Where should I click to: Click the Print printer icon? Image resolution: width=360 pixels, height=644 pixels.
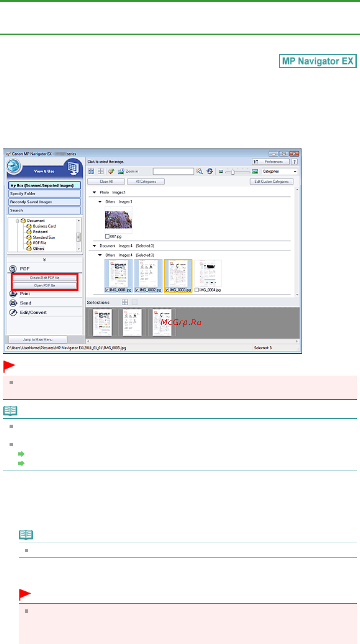(x=13, y=294)
